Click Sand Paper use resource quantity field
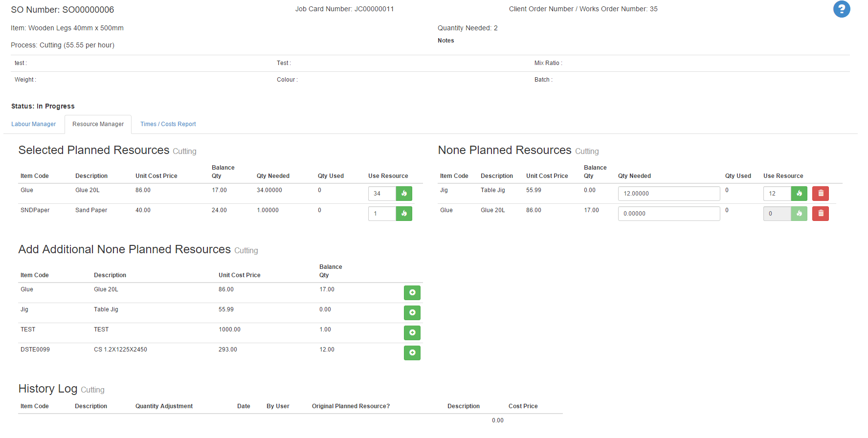This screenshot has width=868, height=438. point(381,214)
